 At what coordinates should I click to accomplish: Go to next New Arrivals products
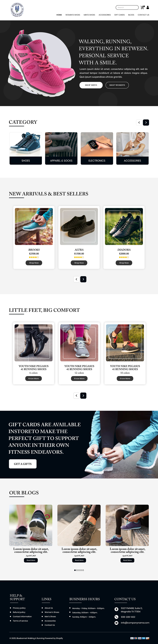tap(83, 279)
